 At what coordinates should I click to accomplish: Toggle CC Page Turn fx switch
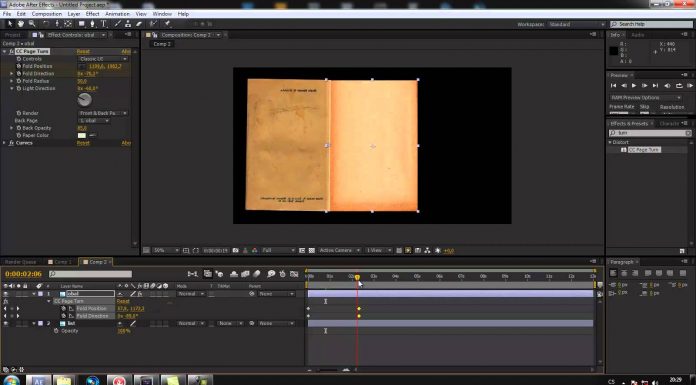tap(12, 52)
